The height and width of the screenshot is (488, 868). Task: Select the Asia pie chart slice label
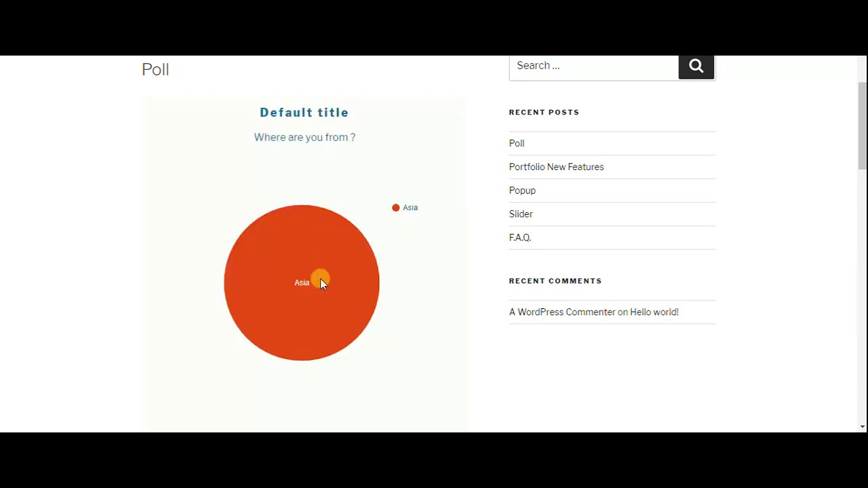click(x=302, y=283)
